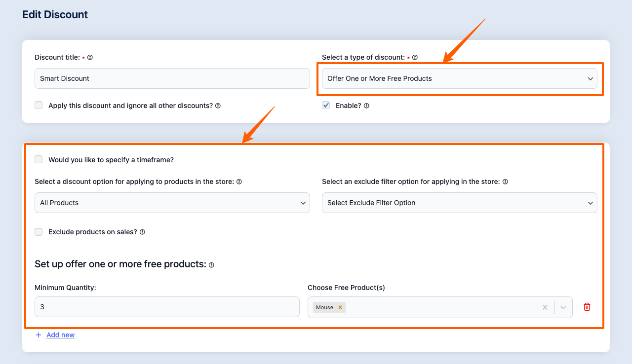Image resolution: width=632 pixels, height=364 pixels.
Task: Click the Minimum Quantity input field
Action: 167,307
